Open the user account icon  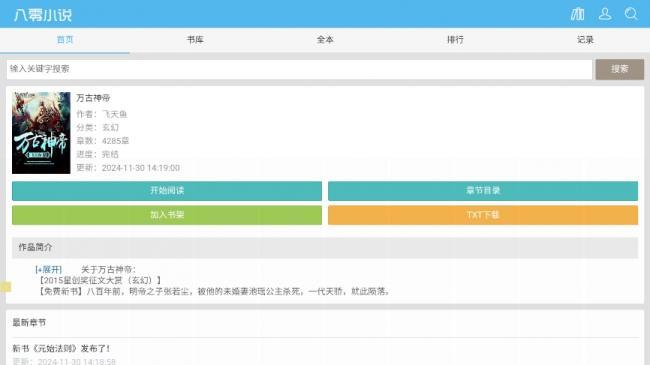click(605, 14)
